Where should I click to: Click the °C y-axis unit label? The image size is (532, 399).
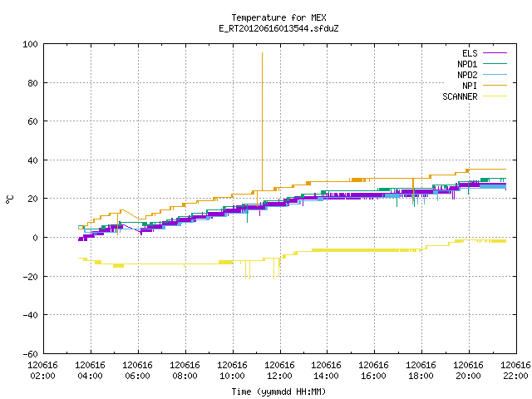10,199
